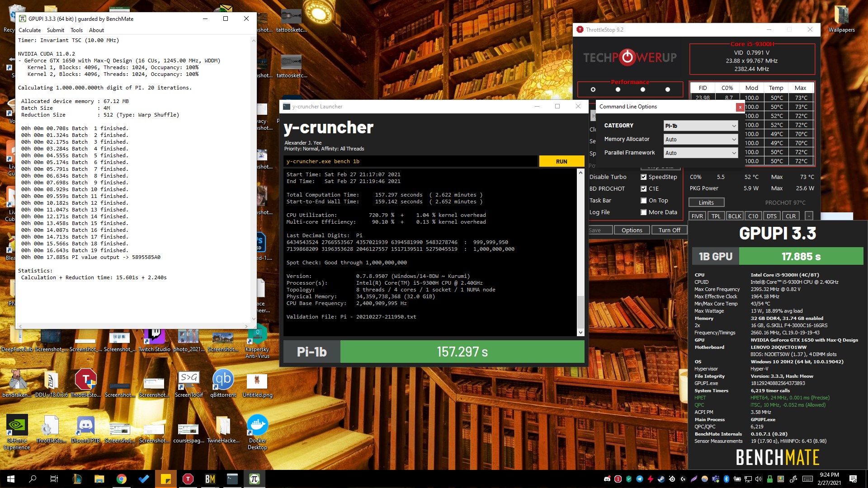Open File Explorer from the taskbar
This screenshot has height=488, width=868.
tap(99, 479)
